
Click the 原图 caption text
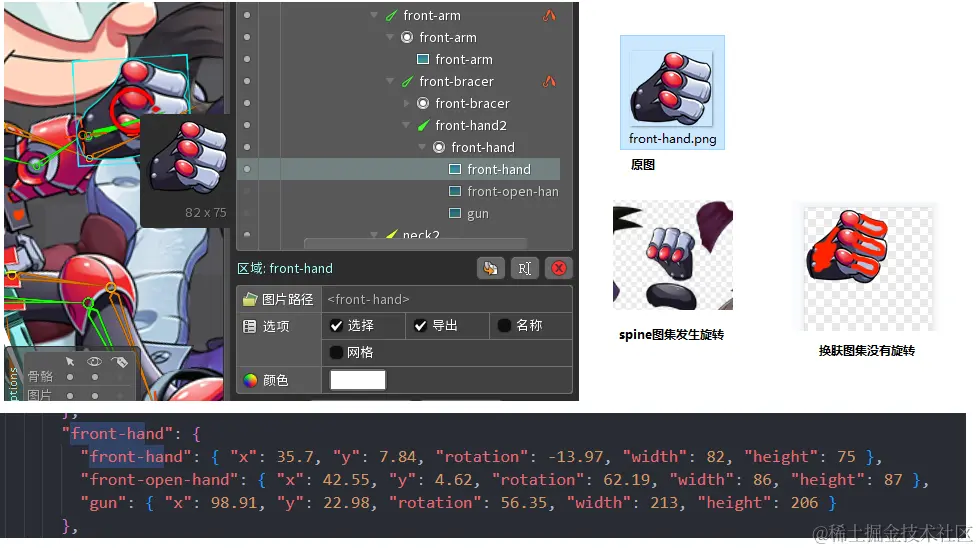(x=642, y=165)
